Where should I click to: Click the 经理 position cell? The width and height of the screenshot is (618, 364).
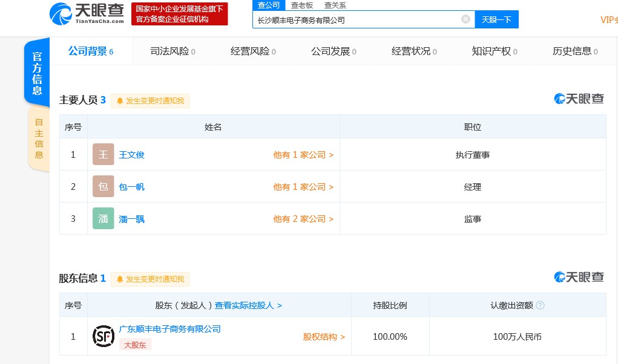(x=473, y=187)
